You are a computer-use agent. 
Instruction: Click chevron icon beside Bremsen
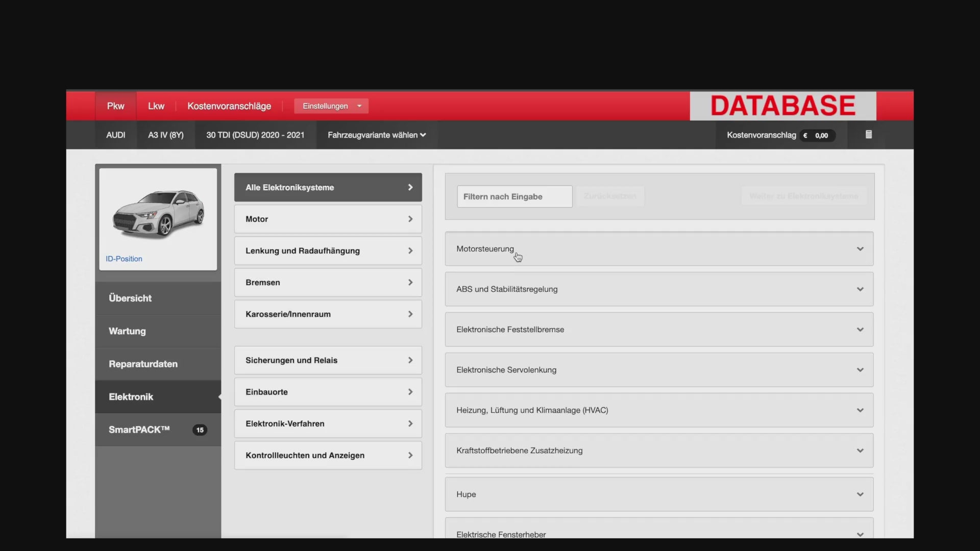coord(410,283)
